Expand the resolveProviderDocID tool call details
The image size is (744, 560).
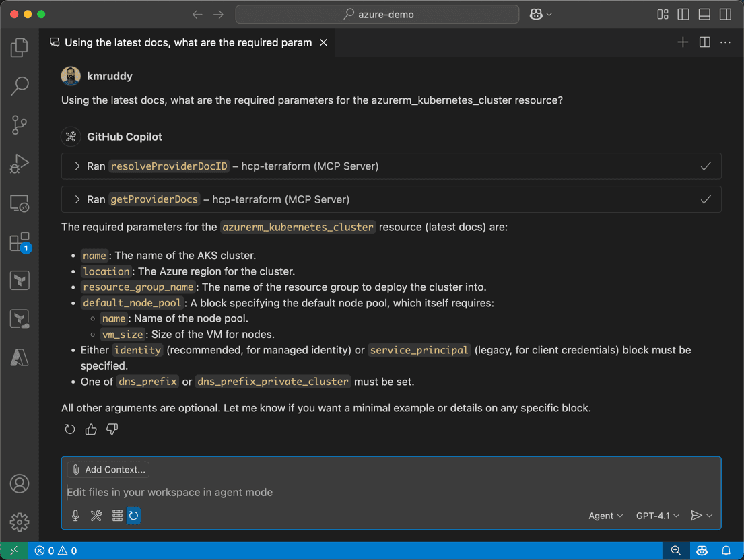click(x=75, y=166)
